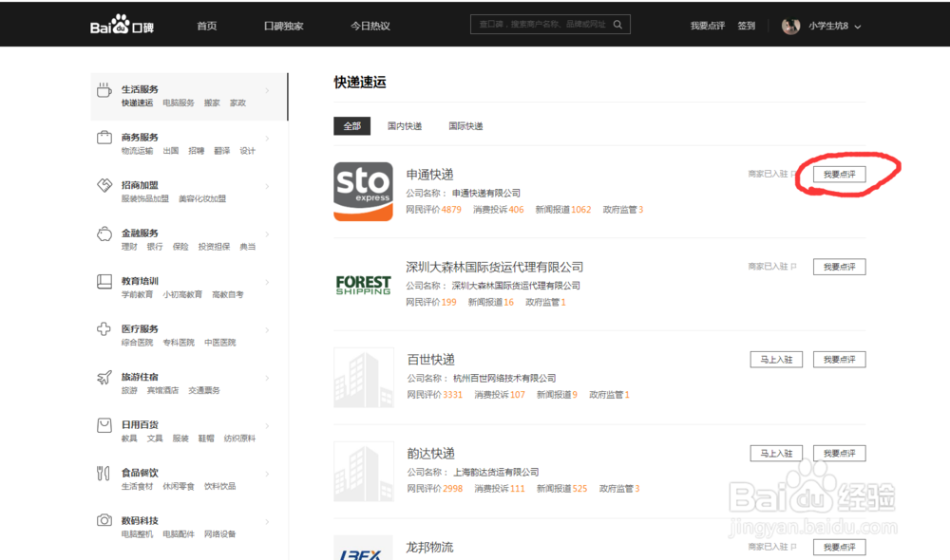Screen dimensions: 950x560
Task: Click 马上入驻 button for 百世快递
Action: point(776,360)
